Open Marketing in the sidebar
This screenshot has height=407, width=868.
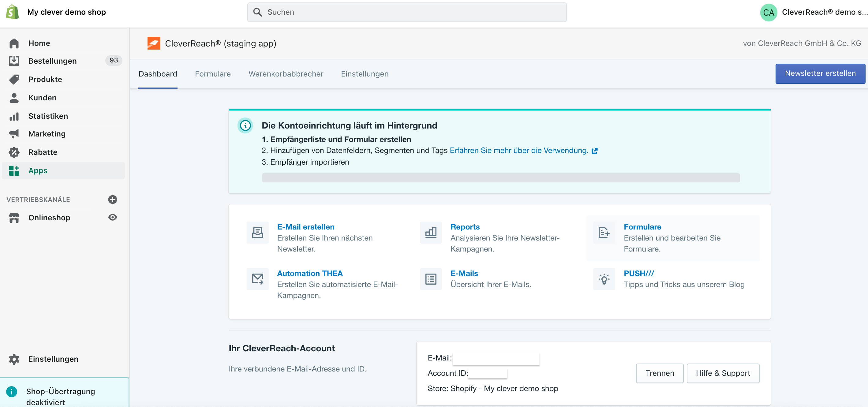(x=63, y=134)
